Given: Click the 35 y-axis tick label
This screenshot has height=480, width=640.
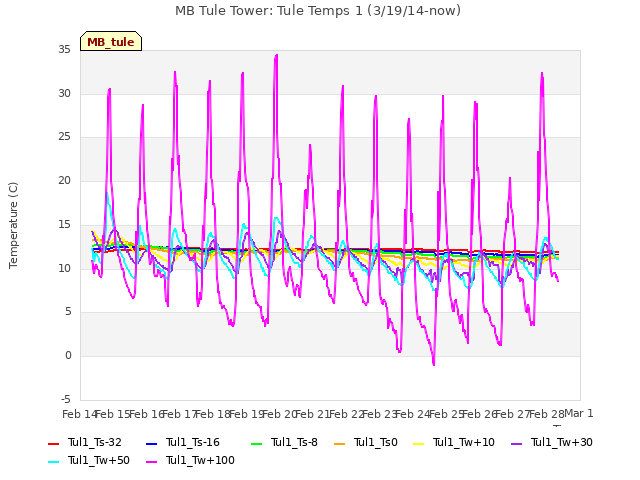Looking at the screenshot, I should 64,50.
